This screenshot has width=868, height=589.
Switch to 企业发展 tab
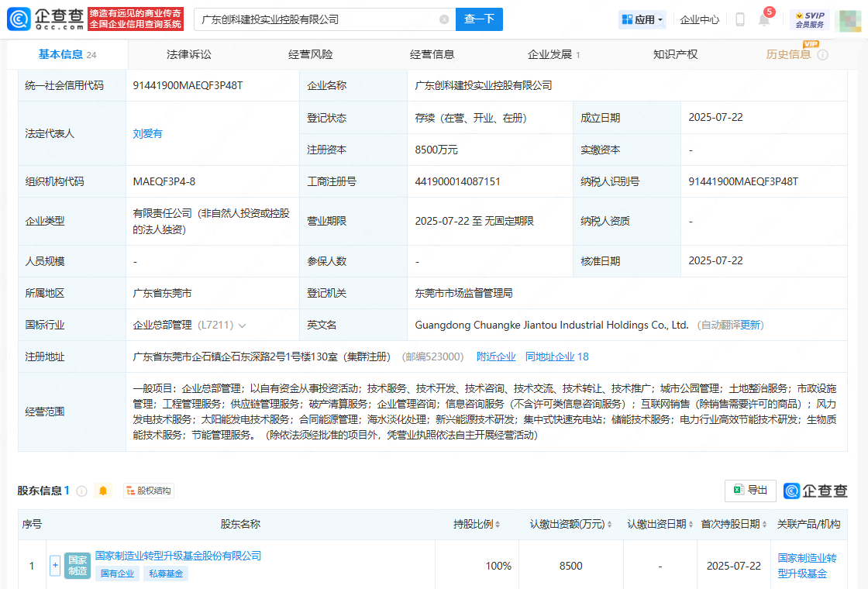click(x=553, y=54)
